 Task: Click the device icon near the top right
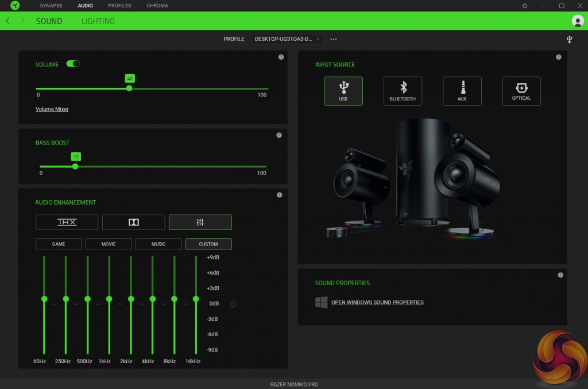(x=568, y=39)
